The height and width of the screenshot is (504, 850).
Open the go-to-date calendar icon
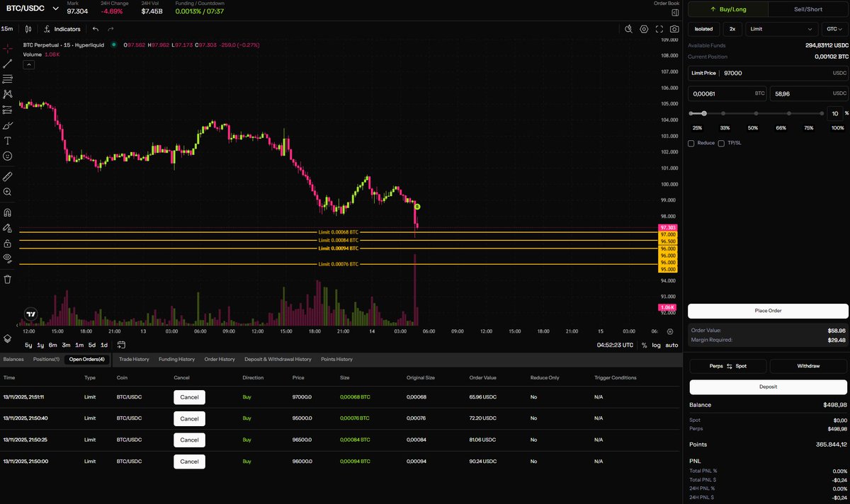click(x=122, y=345)
